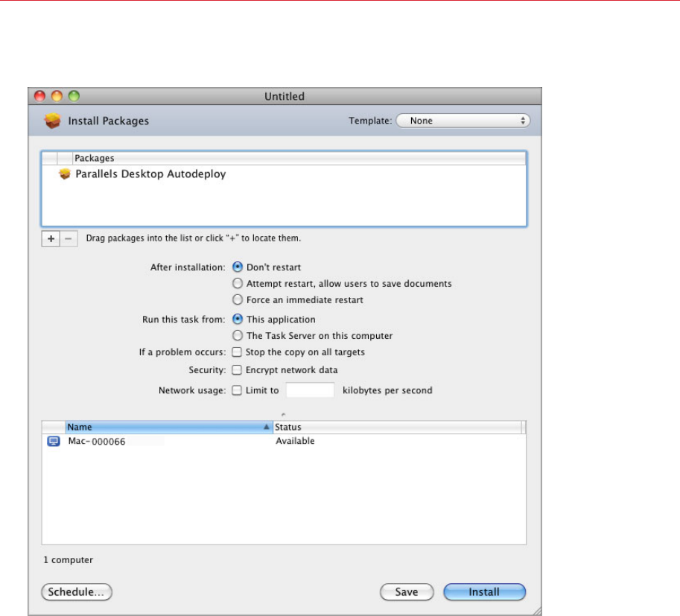Open the Template dropdown showing None
Viewport: 680px width, 616px height.
click(463, 121)
